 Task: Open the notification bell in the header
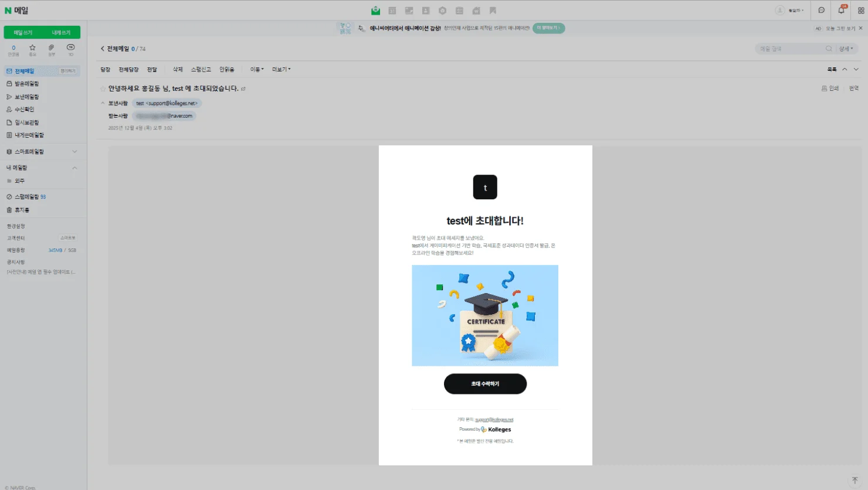coord(841,11)
